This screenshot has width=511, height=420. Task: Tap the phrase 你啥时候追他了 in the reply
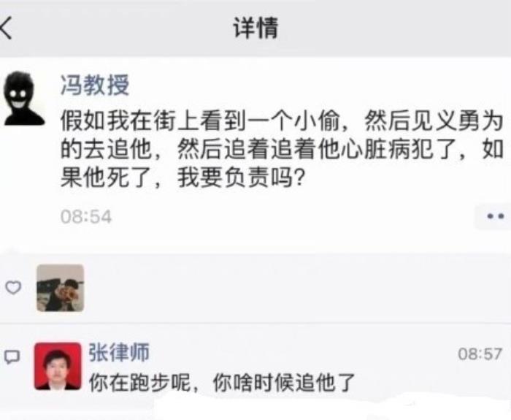284,382
